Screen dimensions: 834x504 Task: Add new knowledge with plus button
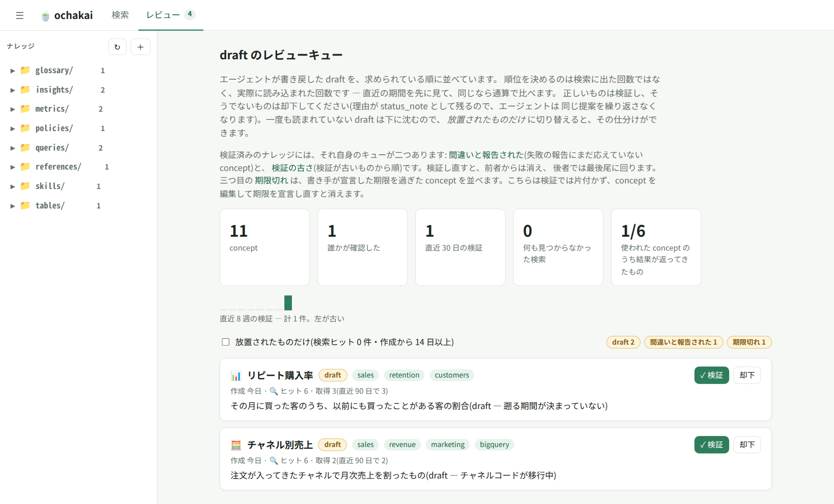click(140, 47)
